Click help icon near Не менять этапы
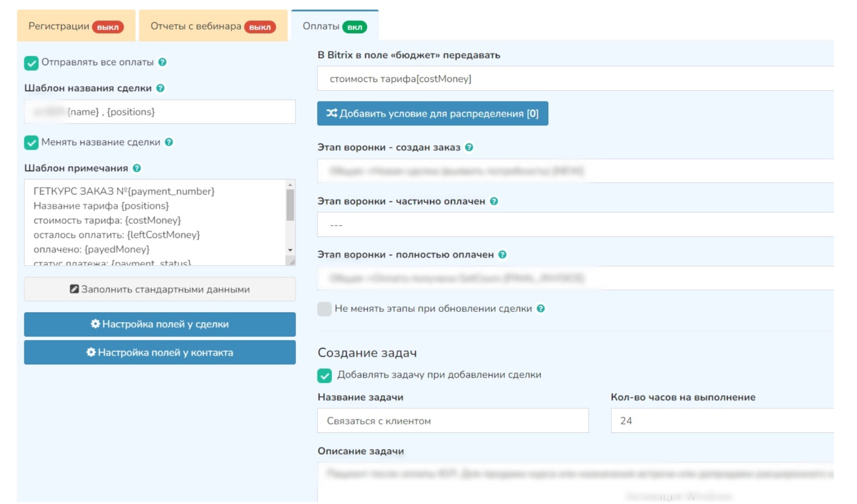857x504 pixels. [541, 309]
